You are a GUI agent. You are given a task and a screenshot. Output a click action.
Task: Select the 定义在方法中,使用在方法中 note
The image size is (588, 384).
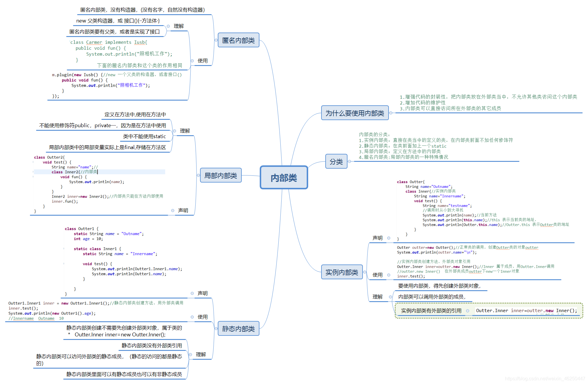click(x=135, y=115)
